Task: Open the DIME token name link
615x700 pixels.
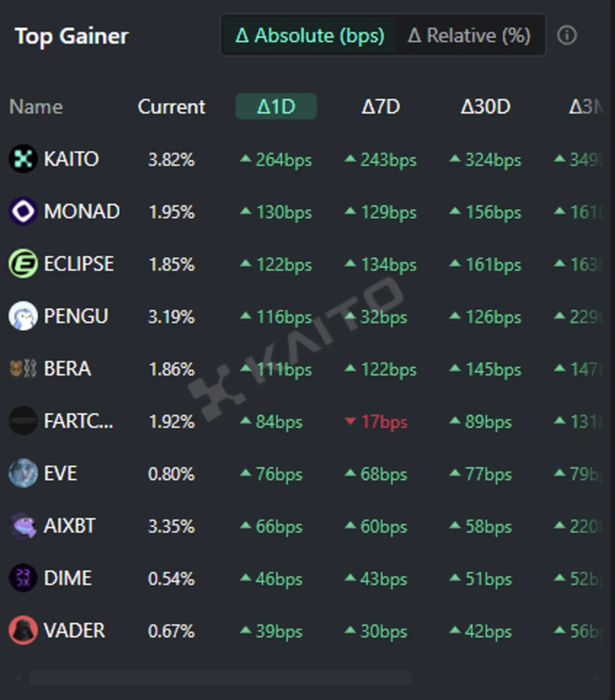Action: (x=68, y=578)
